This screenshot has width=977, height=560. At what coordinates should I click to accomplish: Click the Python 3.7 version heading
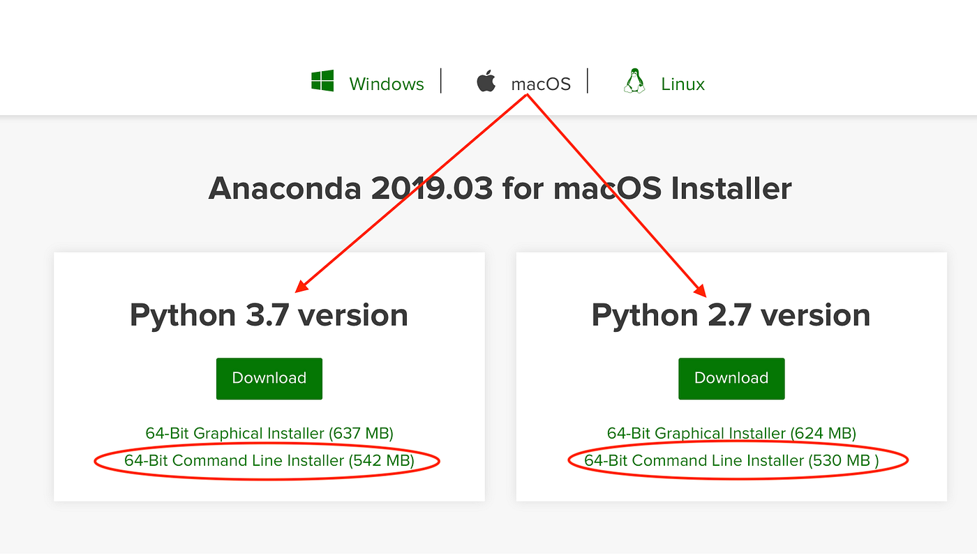269,315
